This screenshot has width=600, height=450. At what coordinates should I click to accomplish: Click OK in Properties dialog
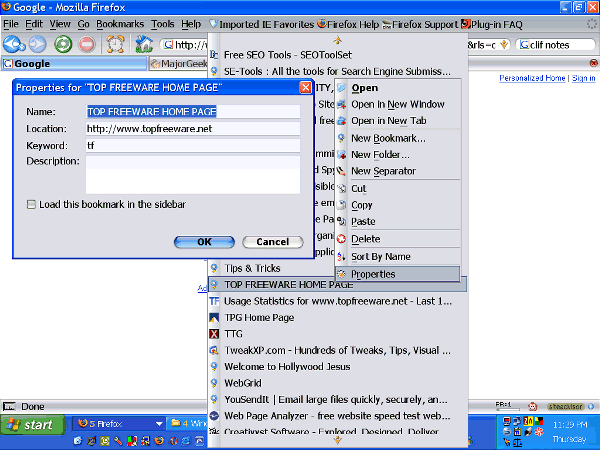(x=204, y=242)
